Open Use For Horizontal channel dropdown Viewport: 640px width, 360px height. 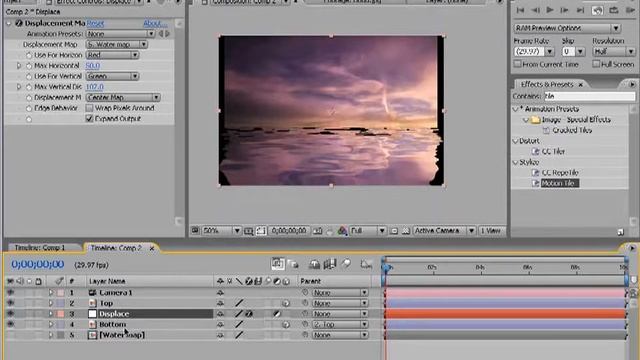click(x=112, y=55)
